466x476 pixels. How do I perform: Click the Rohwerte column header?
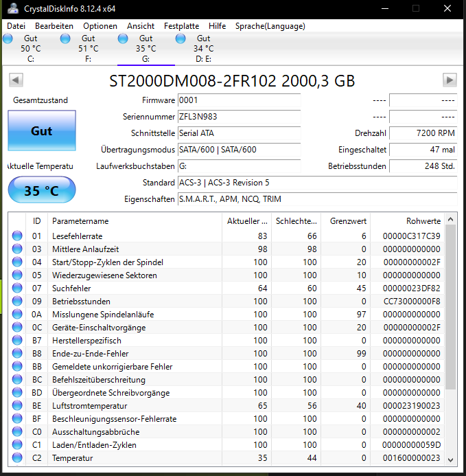point(408,220)
